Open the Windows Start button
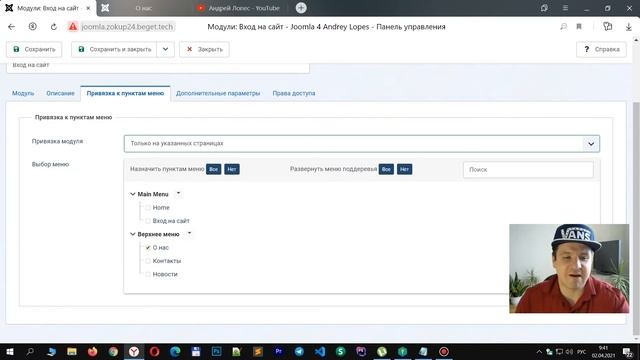Screen dimensions: 640x360 [x=10, y=351]
